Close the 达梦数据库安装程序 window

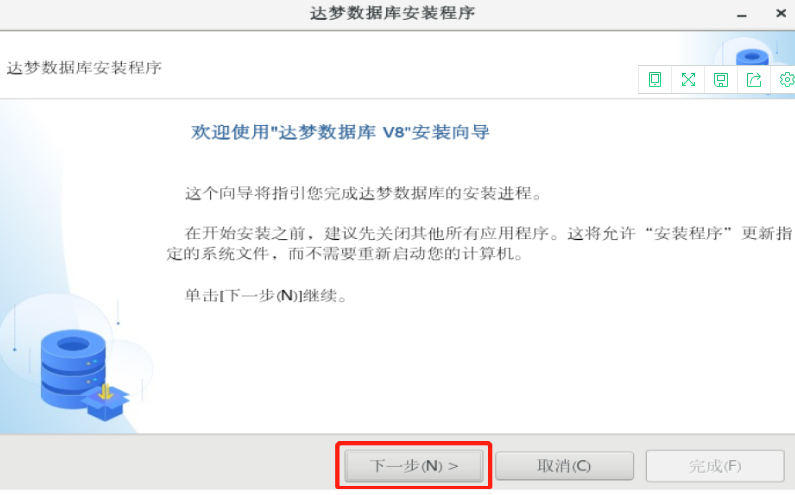[781, 13]
